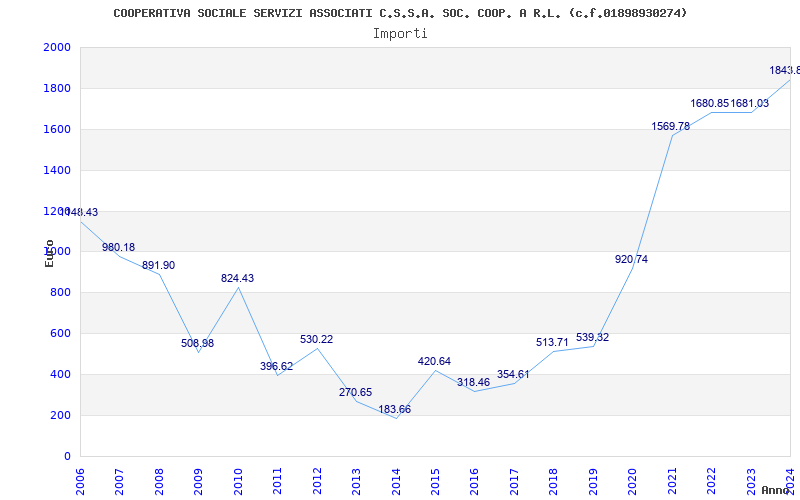Select the 420.64 data point label

tap(434, 362)
